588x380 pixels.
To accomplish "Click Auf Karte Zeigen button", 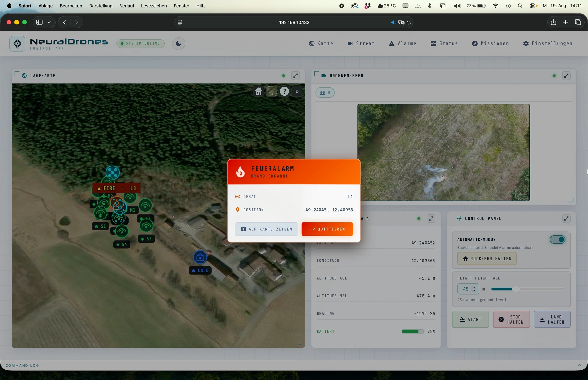I will pyautogui.click(x=266, y=229).
